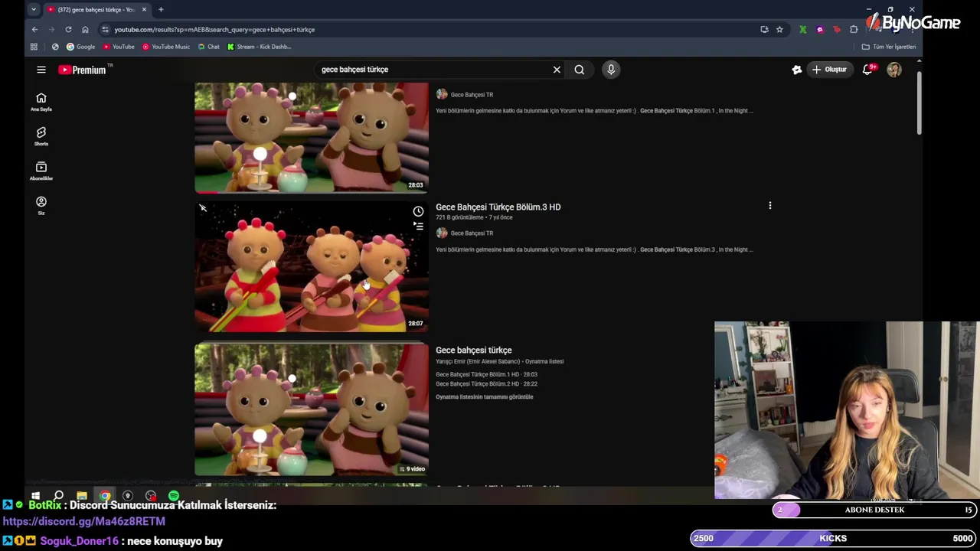This screenshot has height=551, width=980.
Task: Click the sparkle icon beside Oluştur
Action: pyautogui.click(x=797, y=70)
